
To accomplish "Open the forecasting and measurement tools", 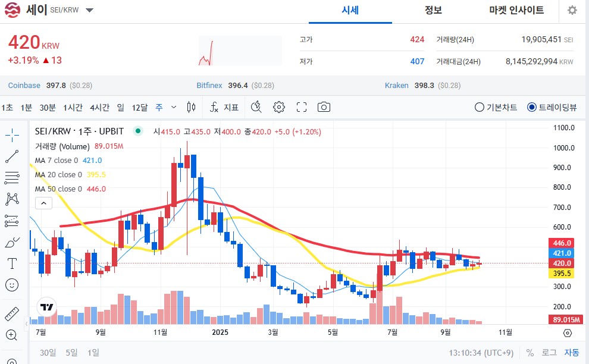I will click(12, 221).
